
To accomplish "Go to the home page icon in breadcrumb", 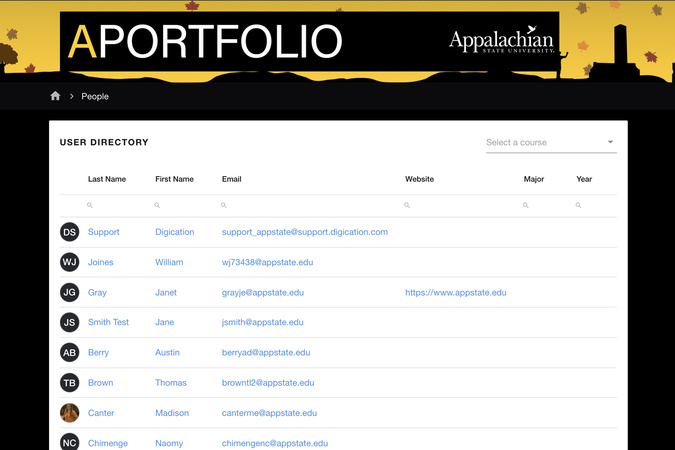I will [x=55, y=96].
